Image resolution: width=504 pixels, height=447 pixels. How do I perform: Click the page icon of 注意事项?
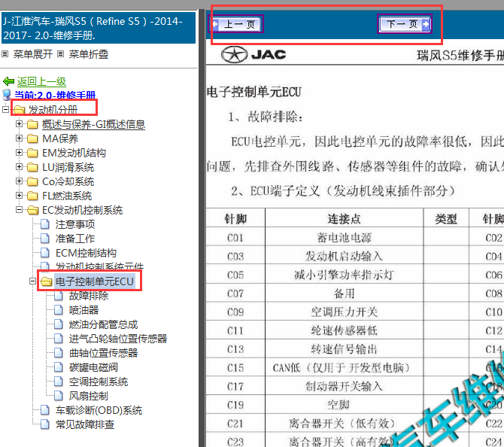point(45,223)
